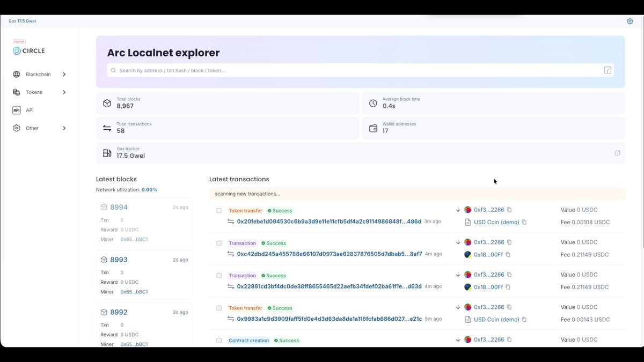Copy recipient 0x18...00Ff in the 0xc42dbd24 transaction
The height and width of the screenshot is (362, 644).
pyautogui.click(x=508, y=255)
